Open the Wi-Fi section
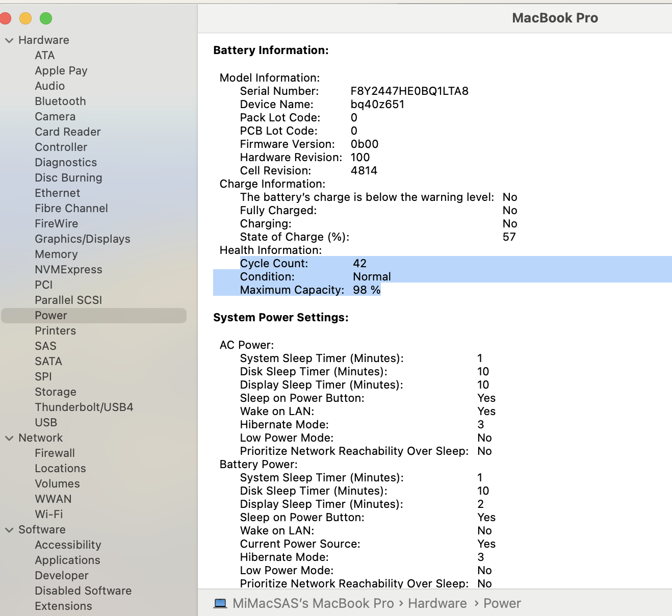Image resolution: width=672 pixels, height=616 pixels. [x=49, y=515]
